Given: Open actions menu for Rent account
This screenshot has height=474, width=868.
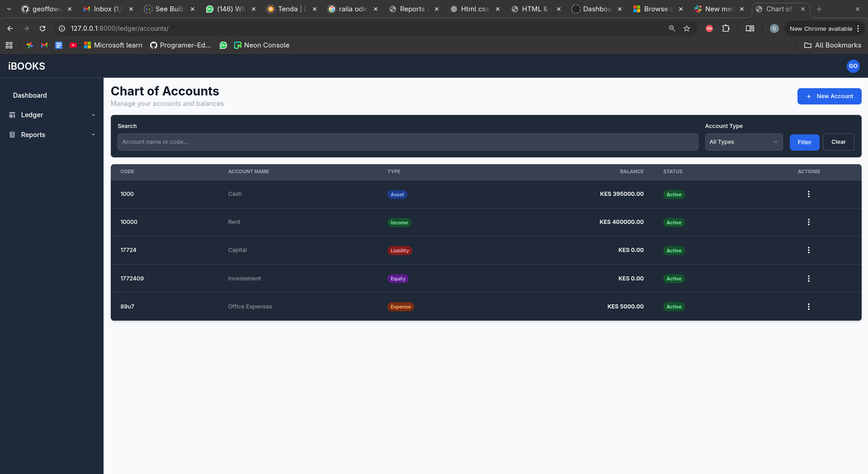Looking at the screenshot, I should (808, 222).
